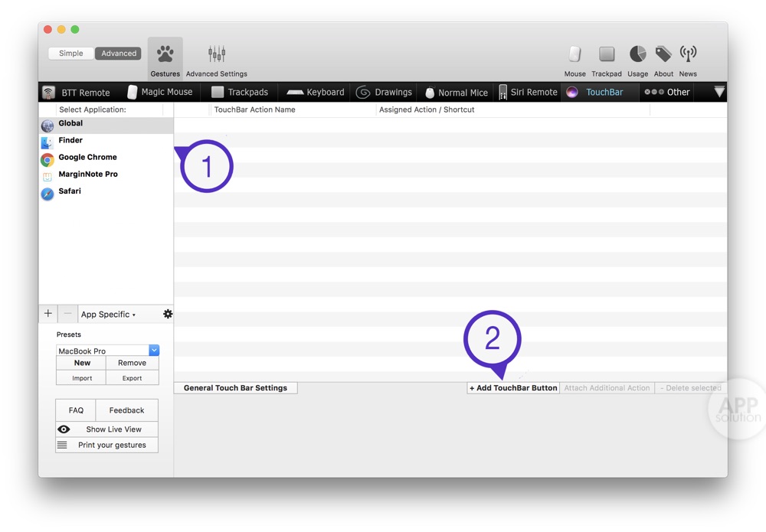Click the Trackpad icon in toolbar

click(607, 54)
